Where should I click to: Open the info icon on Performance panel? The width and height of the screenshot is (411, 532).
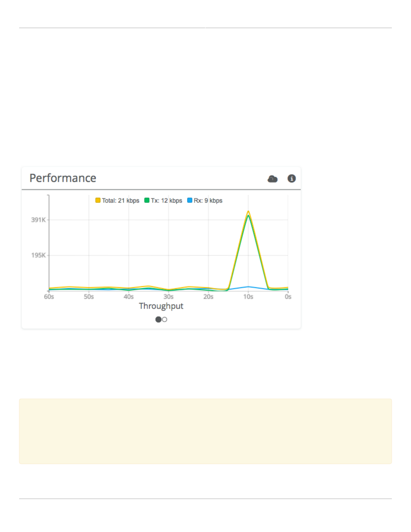(x=291, y=179)
